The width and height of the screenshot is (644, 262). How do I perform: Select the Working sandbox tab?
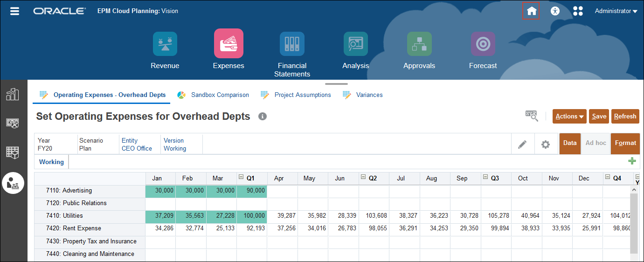pyautogui.click(x=51, y=162)
